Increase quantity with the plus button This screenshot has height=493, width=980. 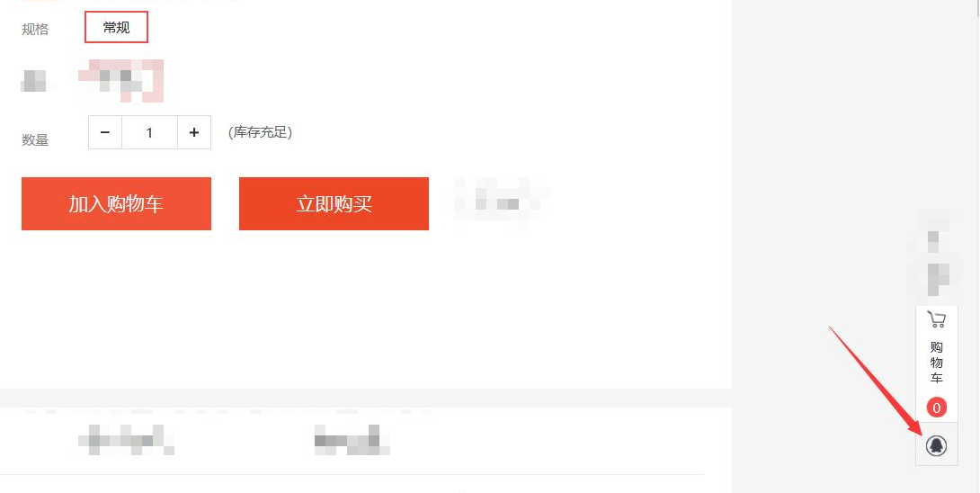tap(193, 132)
